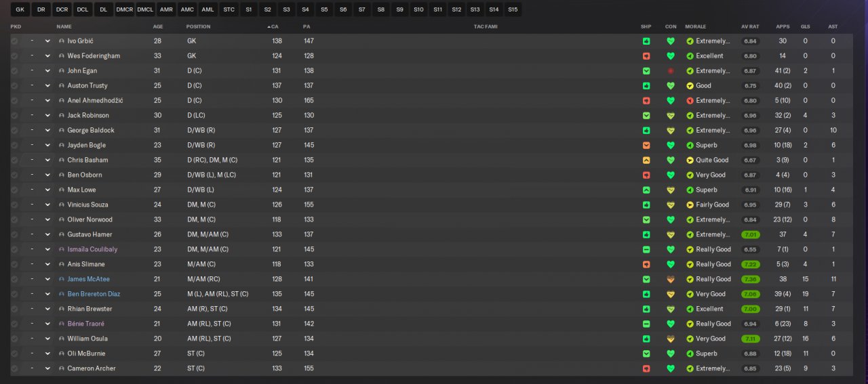Image resolution: width=868 pixels, height=384 pixels.
Task: Open the selection dropdown for Rhian Brewster
Action: coord(47,310)
